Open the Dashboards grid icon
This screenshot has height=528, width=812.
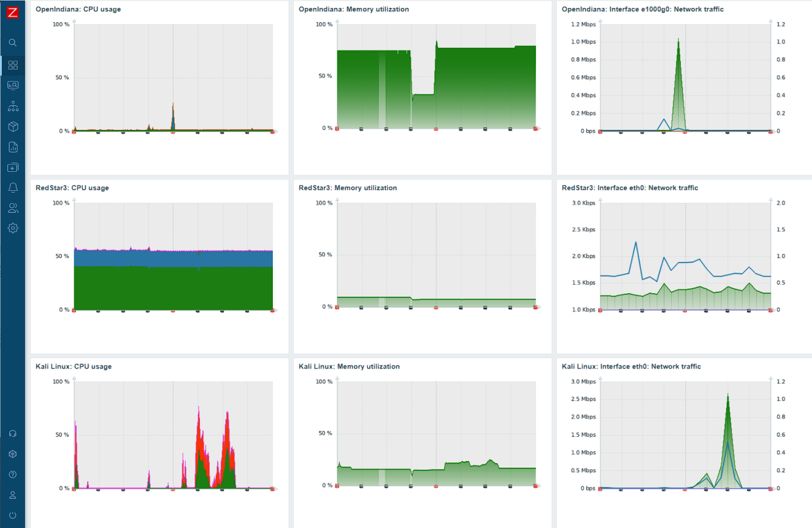[12, 65]
